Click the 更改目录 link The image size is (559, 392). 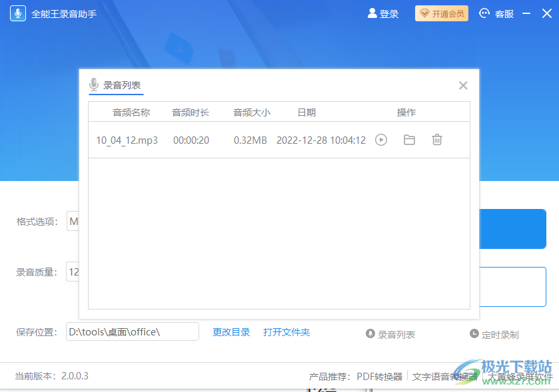click(x=231, y=332)
